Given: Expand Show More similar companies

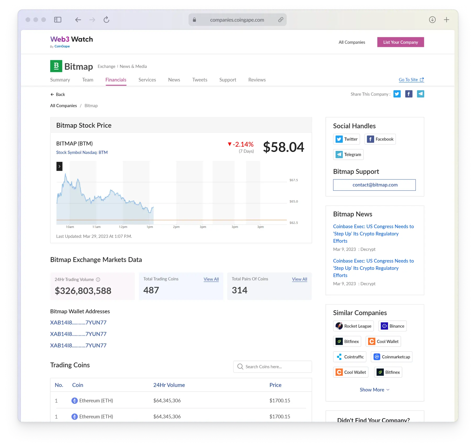Looking at the screenshot, I should (374, 390).
